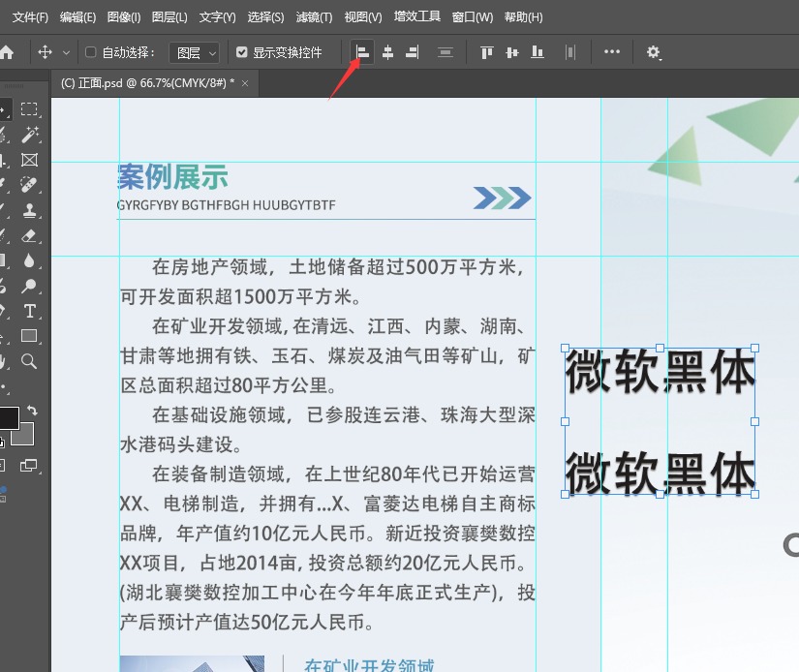The image size is (799, 672).
Task: Click the top-right transform handle
Action: (755, 348)
